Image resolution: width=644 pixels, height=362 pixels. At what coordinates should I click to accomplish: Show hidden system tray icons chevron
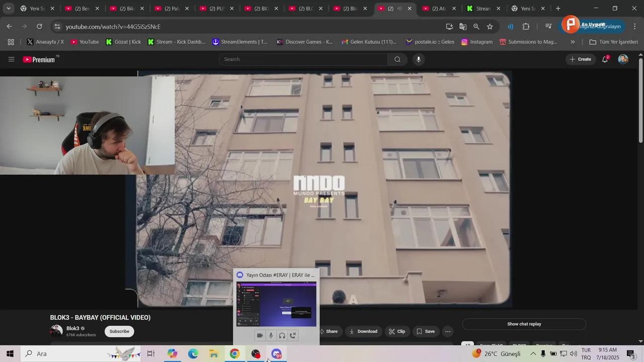533,353
